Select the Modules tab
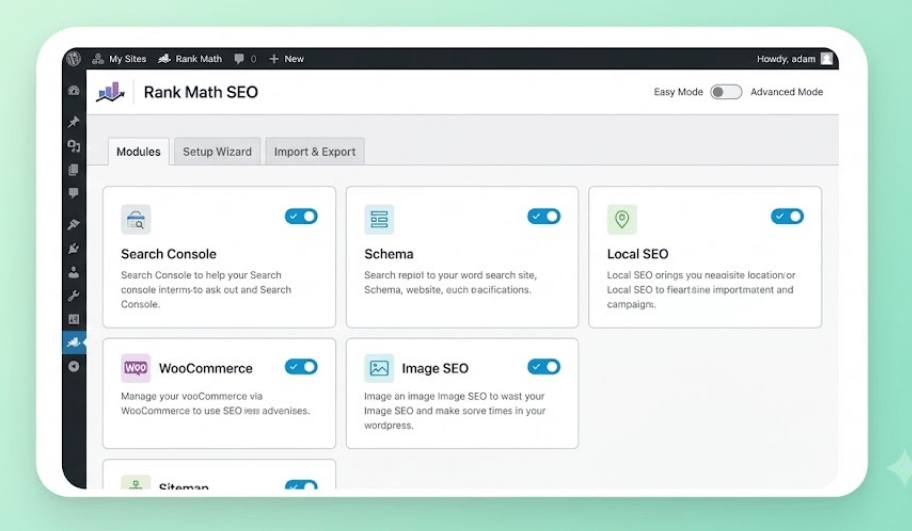This screenshot has width=912, height=531. [138, 152]
